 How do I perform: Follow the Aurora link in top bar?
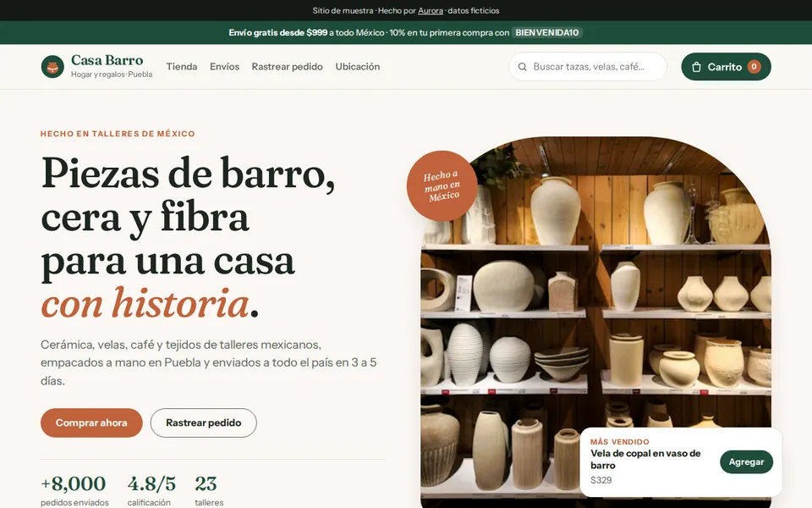pos(431,10)
